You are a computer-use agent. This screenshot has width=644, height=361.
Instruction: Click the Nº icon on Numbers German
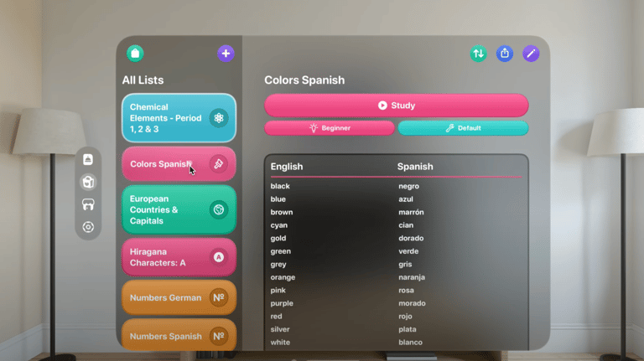coord(219,297)
